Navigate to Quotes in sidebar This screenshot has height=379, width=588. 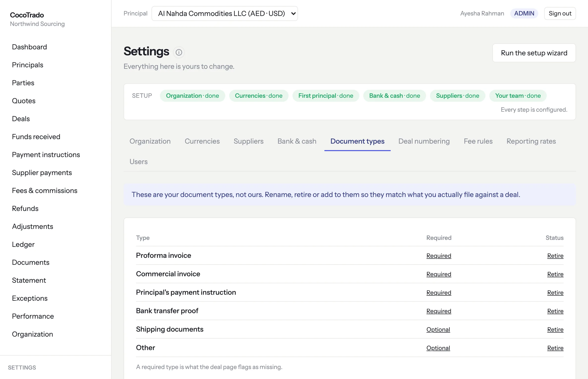click(24, 101)
